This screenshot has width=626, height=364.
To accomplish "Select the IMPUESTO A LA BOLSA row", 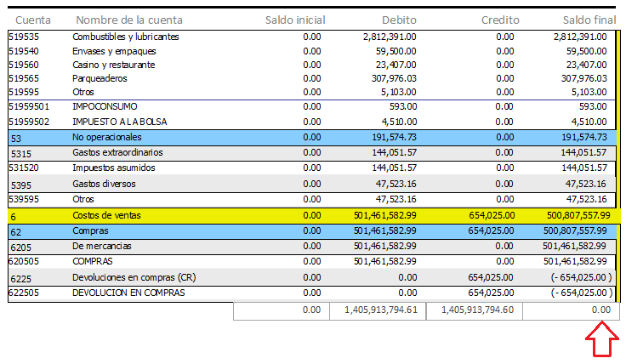I will pos(312,122).
